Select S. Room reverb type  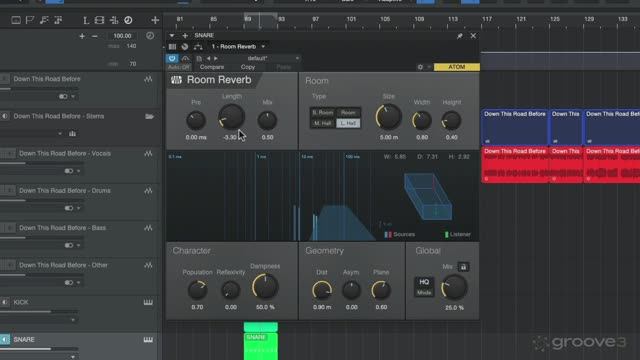click(323, 112)
